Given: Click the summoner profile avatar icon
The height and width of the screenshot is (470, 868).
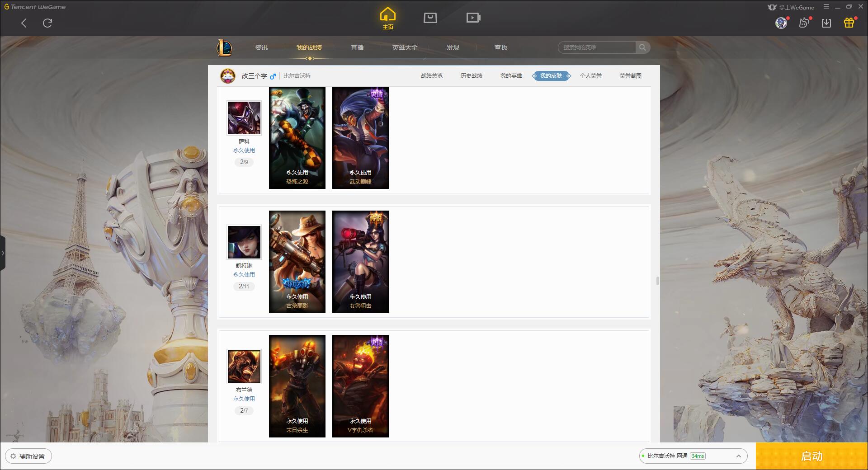Looking at the screenshot, I should click(228, 76).
